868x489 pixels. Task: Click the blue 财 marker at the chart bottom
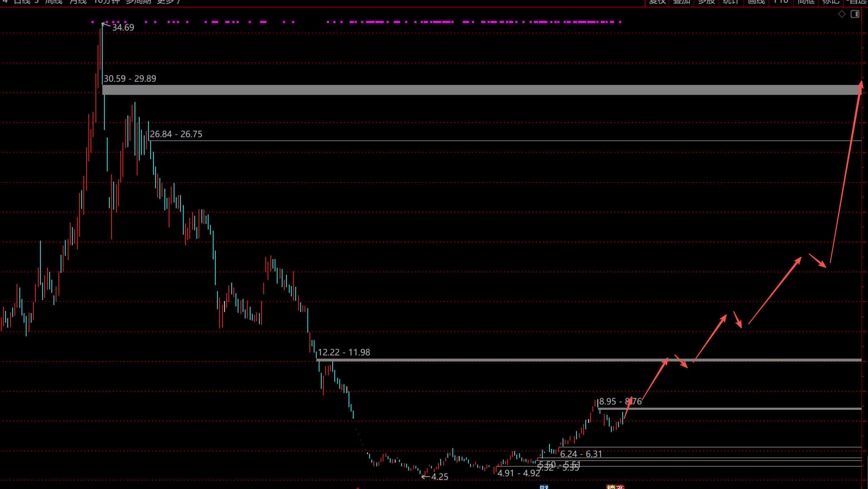pos(544,487)
